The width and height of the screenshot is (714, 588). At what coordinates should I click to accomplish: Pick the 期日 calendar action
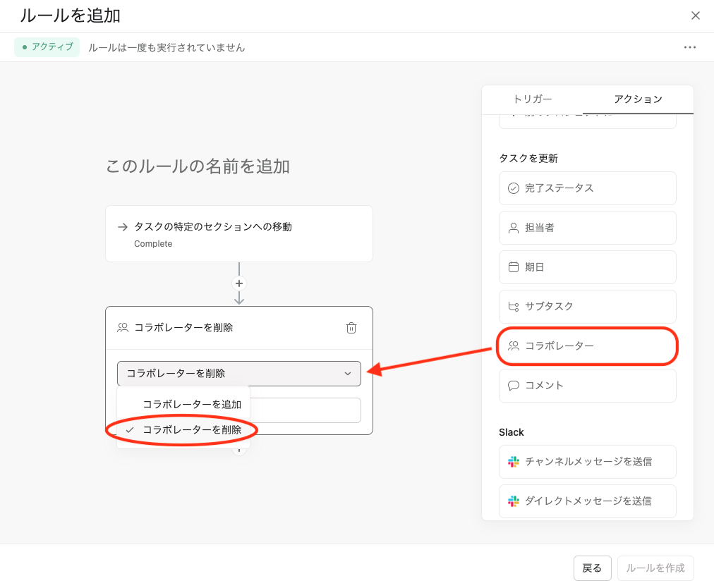[x=588, y=267]
